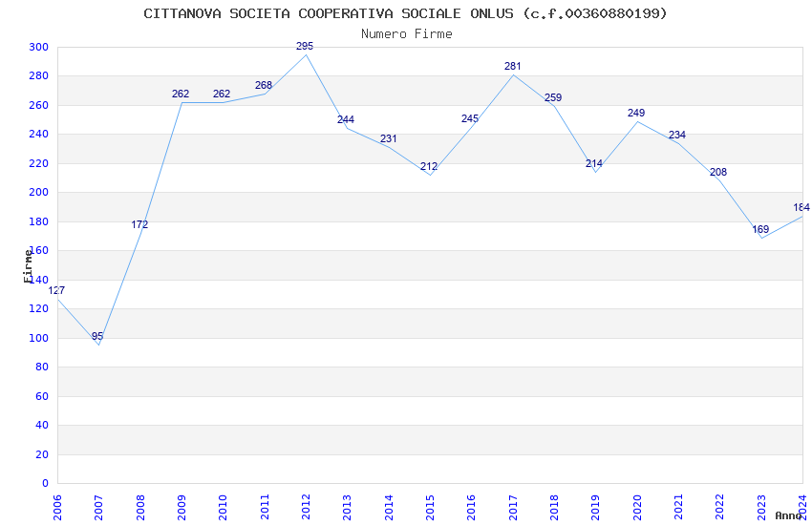Click the data label 184 at 2024

click(x=801, y=207)
